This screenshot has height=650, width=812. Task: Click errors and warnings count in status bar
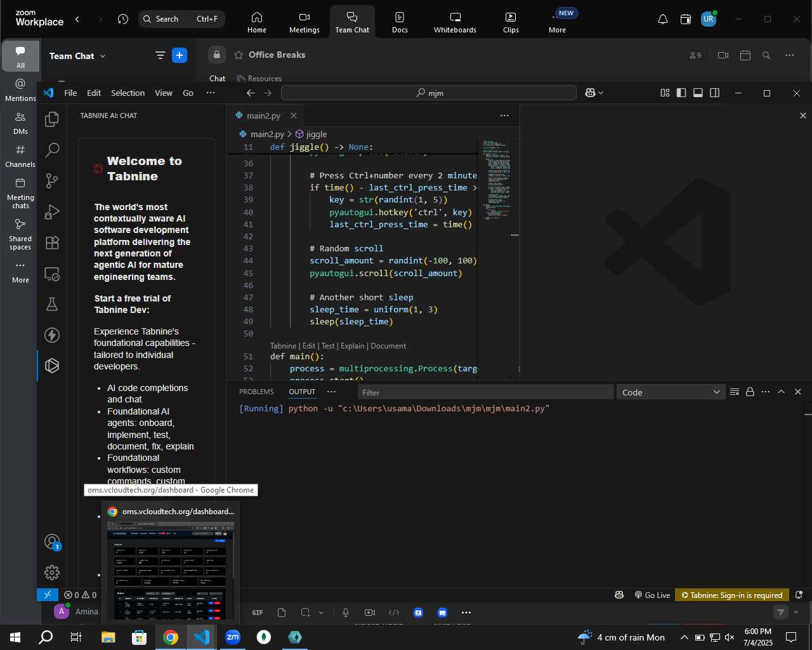click(81, 595)
